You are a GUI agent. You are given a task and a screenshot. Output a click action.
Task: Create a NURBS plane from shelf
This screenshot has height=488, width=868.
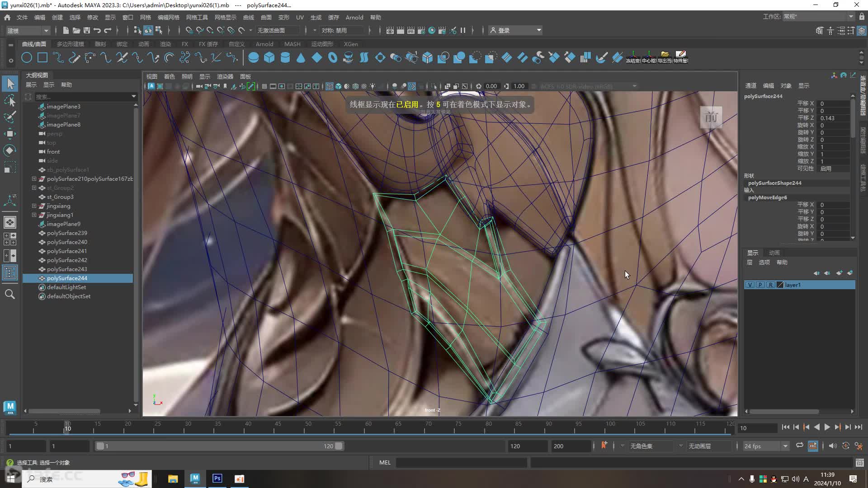click(317, 58)
